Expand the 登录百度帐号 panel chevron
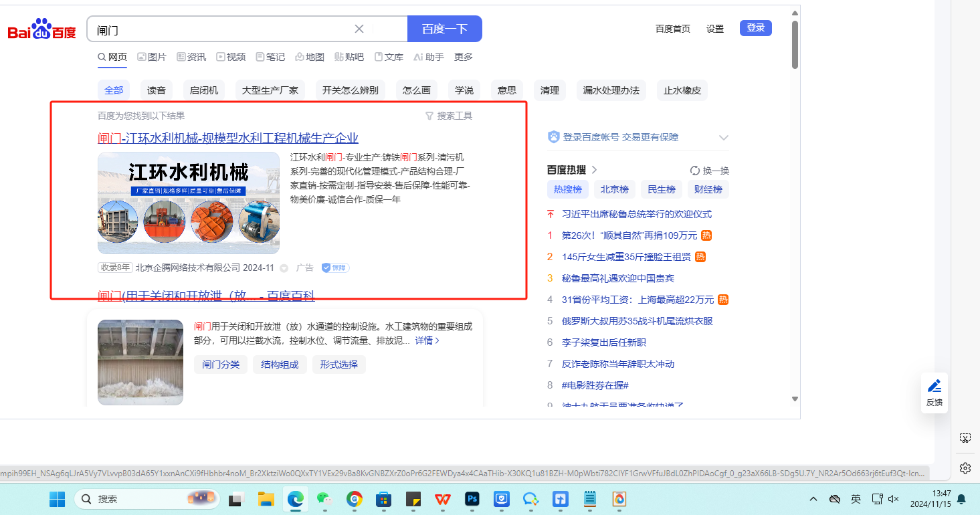 [x=723, y=137]
